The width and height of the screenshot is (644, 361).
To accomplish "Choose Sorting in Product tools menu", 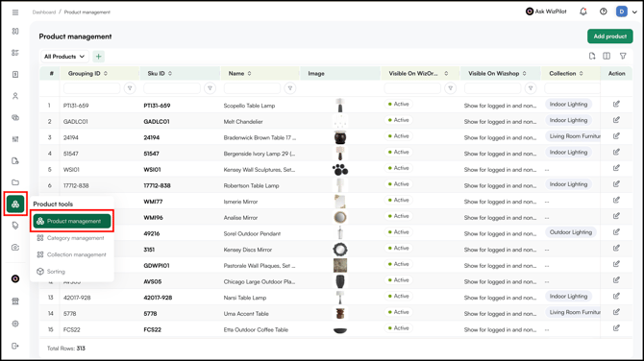I will [51, 272].
